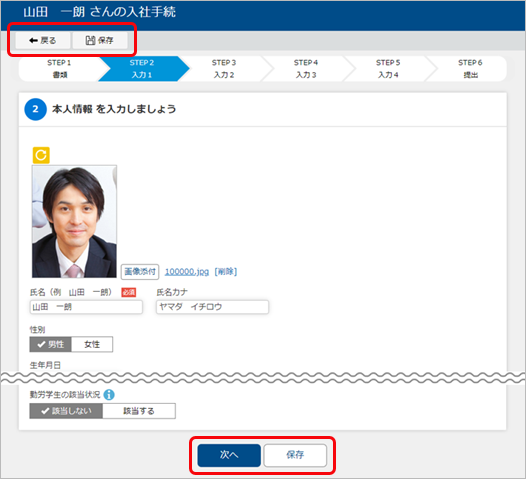Go to STEP 3 入力2 tab
Viewport: 526px width, 479px height.
(224, 69)
